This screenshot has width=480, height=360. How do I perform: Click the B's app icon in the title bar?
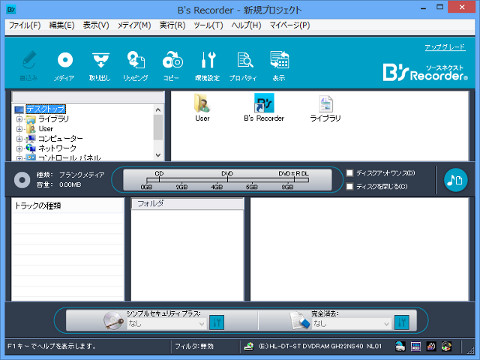coord(11,10)
